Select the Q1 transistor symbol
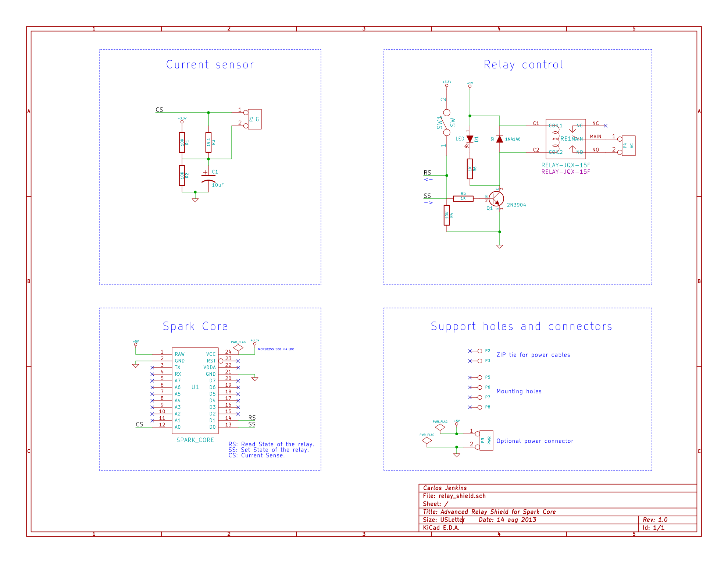The height and width of the screenshot is (563, 728). point(496,199)
